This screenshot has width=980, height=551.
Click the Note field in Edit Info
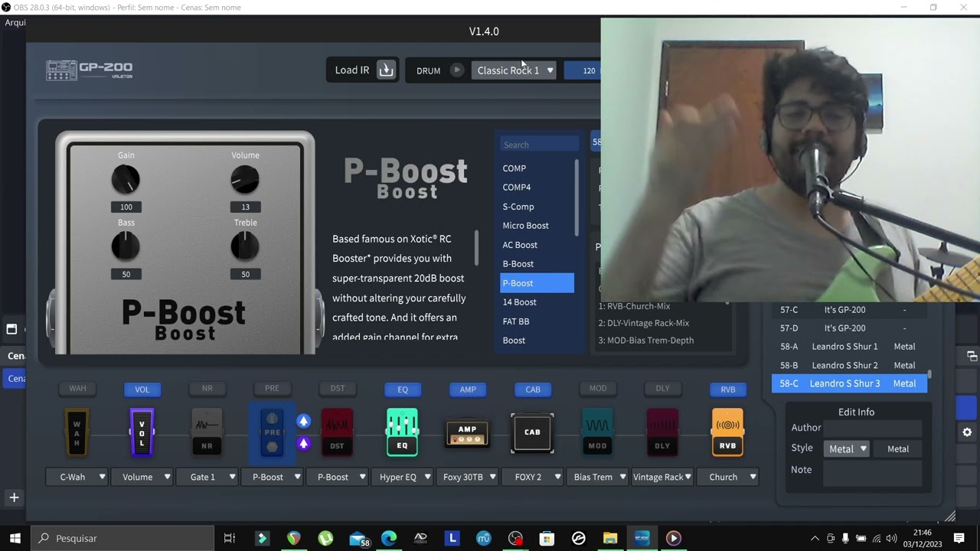click(x=872, y=473)
